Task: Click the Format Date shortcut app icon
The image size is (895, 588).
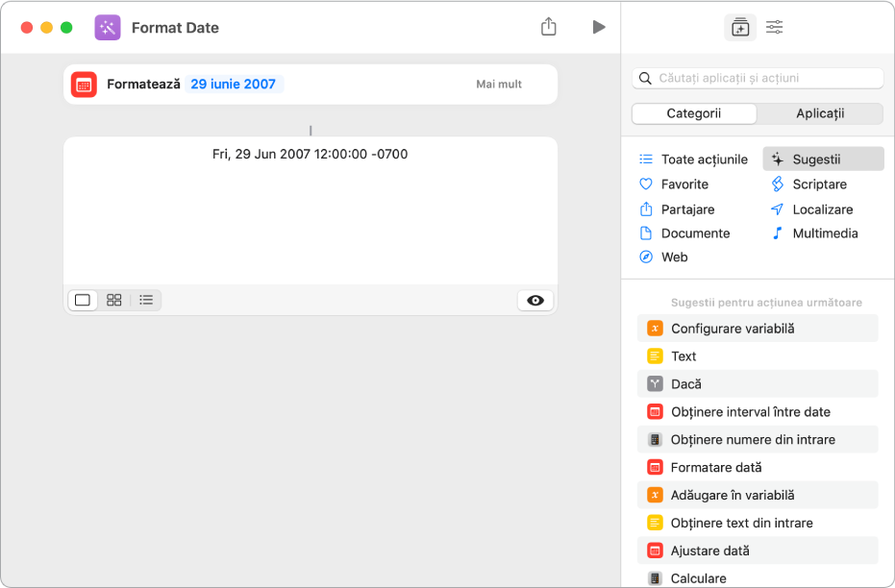Action: tap(108, 27)
